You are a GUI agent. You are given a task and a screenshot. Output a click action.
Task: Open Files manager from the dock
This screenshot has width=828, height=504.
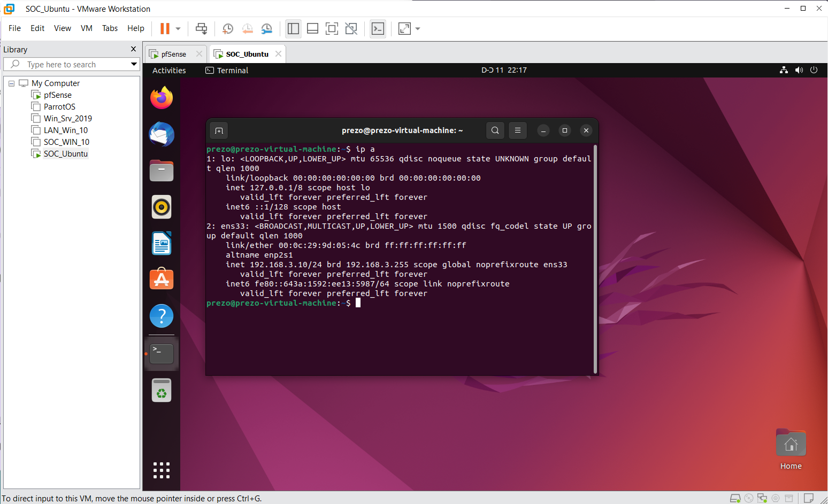tap(162, 170)
